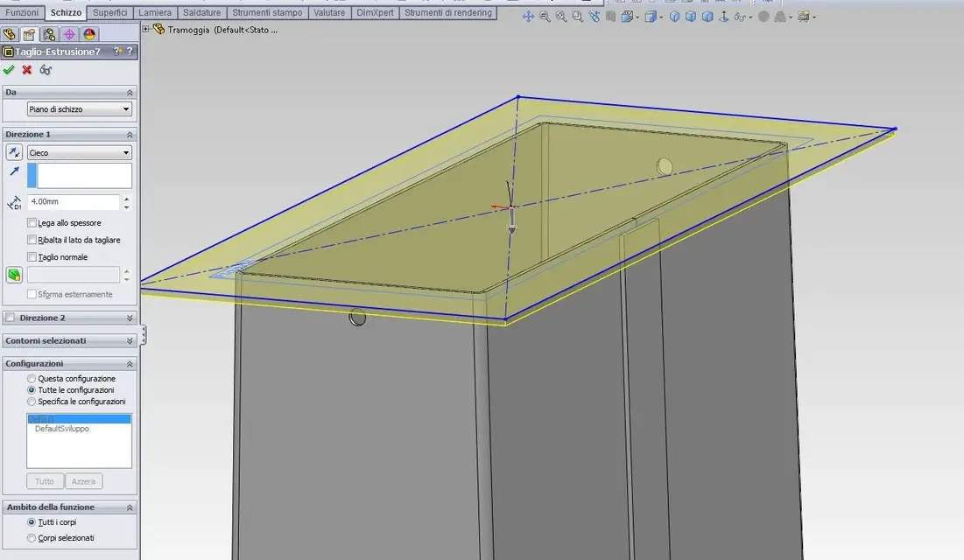Open the Cieco end condition dropdown
964x560 pixels.
80,152
